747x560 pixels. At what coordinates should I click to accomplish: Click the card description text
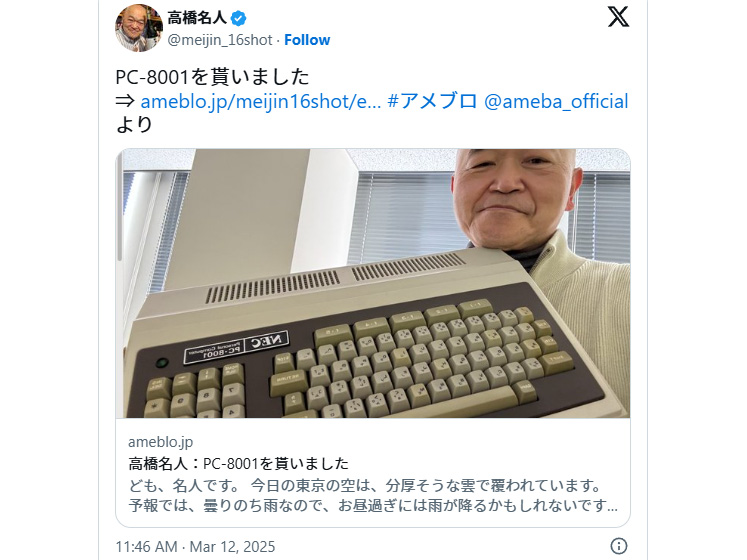pyautogui.click(x=373, y=496)
